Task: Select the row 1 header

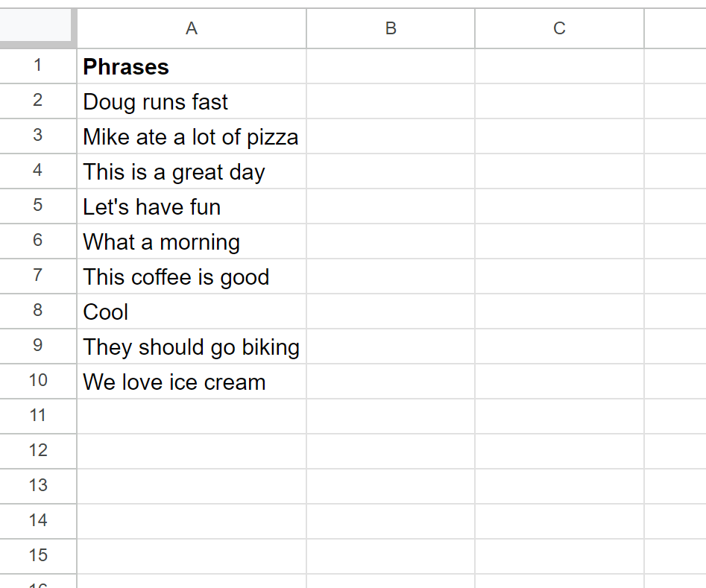Action: click(38, 66)
